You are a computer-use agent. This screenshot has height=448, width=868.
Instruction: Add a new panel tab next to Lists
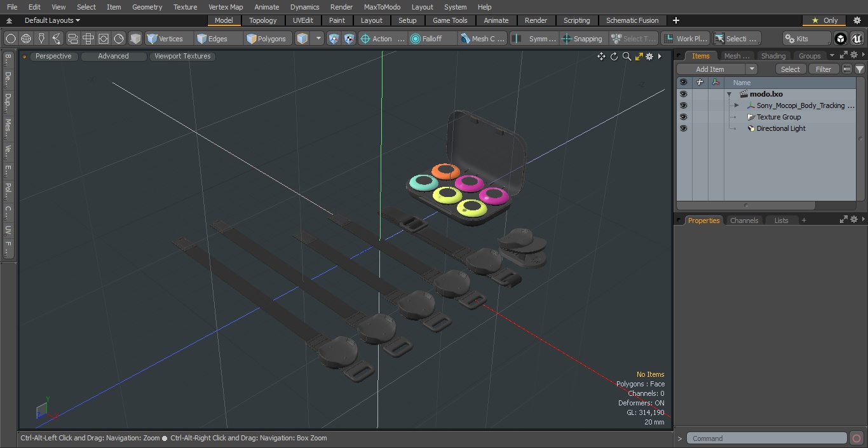(x=804, y=221)
